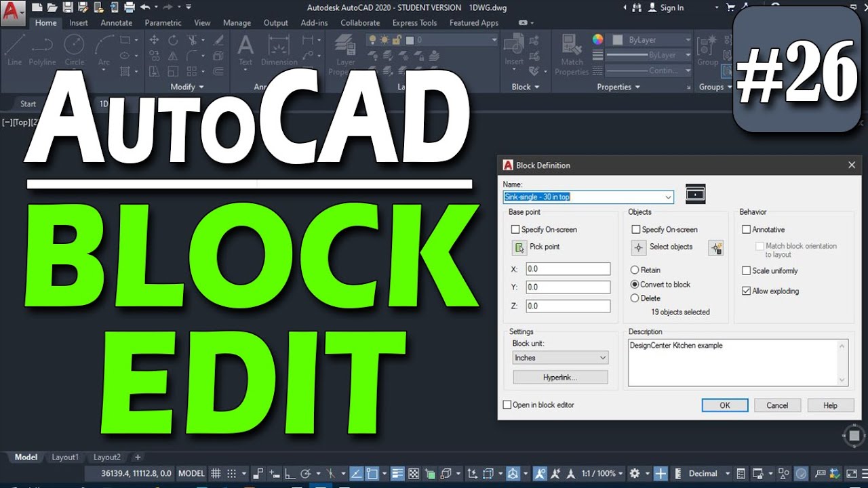Open the ByLayer object color dropdown
Viewport: 868px width, 488px height.
[x=650, y=40]
